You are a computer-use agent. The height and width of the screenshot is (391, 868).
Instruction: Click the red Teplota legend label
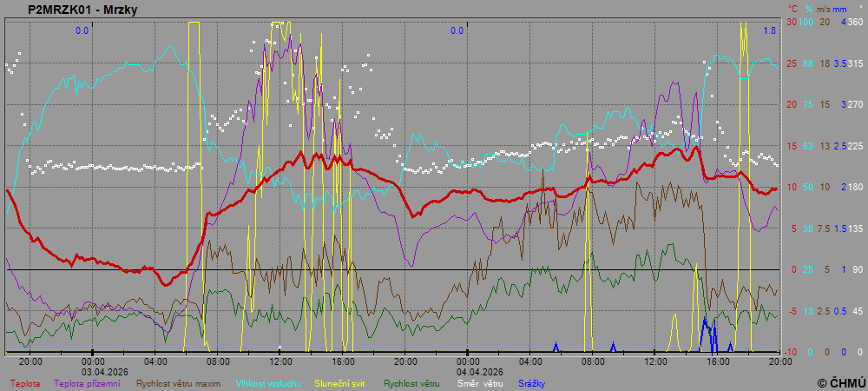(24, 382)
